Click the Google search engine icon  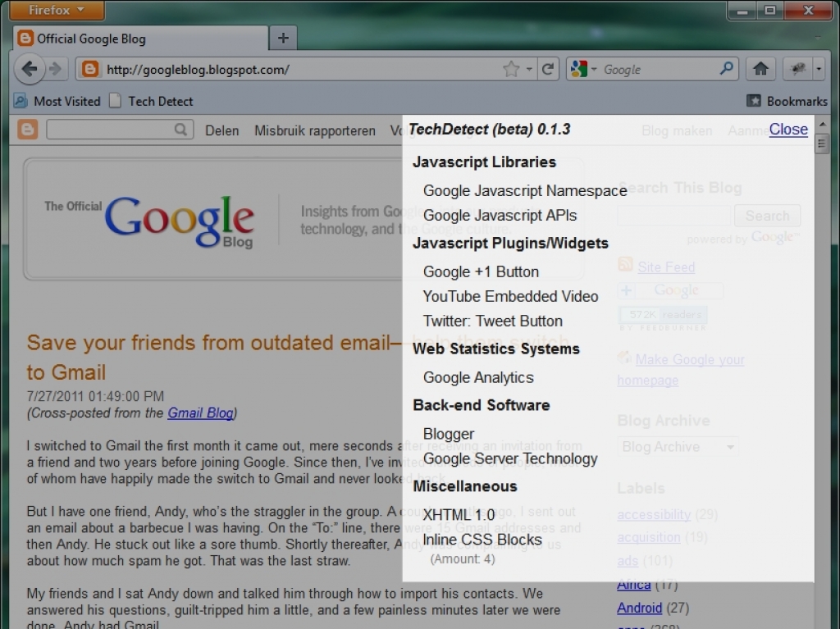click(x=579, y=69)
